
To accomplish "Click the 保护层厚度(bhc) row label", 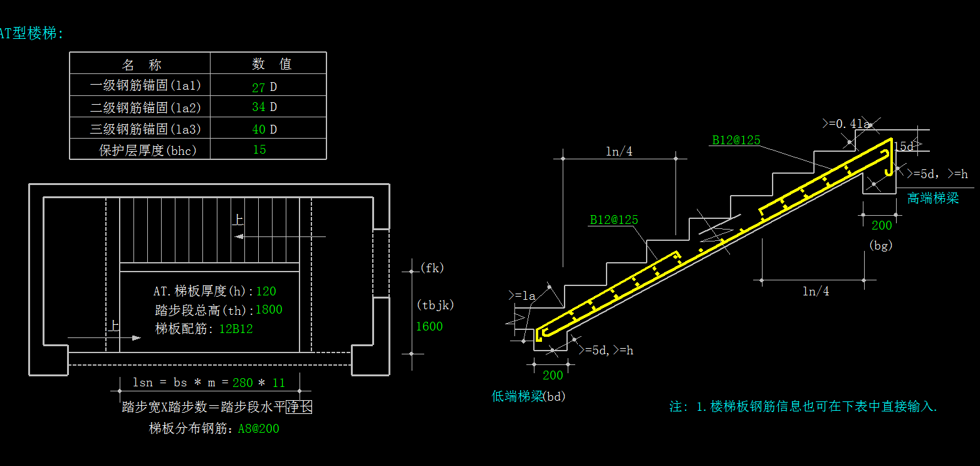I will pos(148,151).
